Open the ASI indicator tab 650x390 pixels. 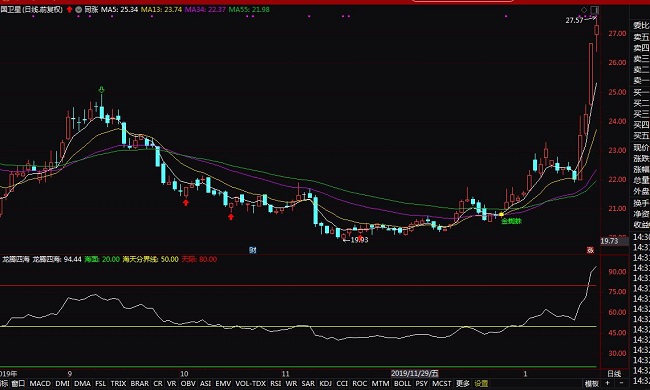point(206,384)
